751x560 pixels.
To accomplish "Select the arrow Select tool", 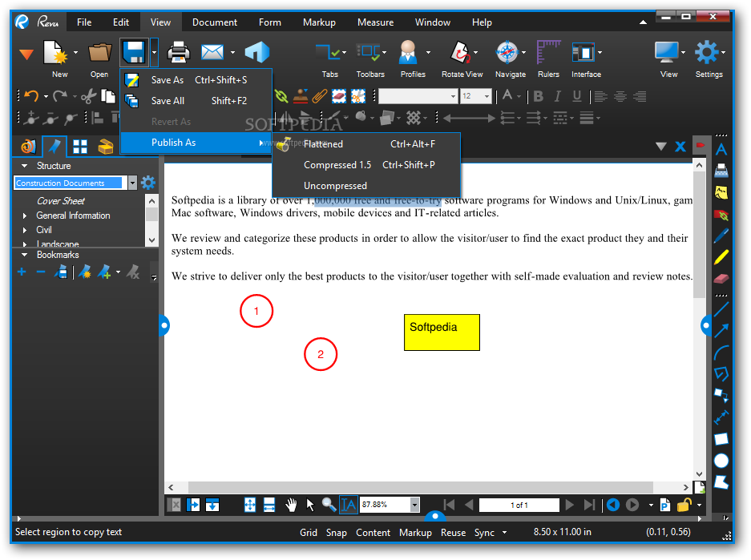I will coord(310,505).
